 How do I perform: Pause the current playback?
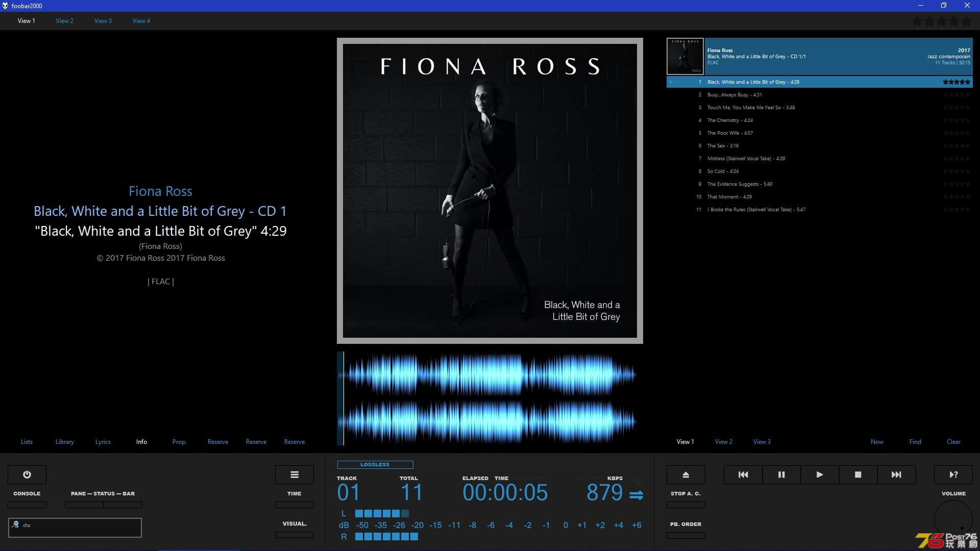(x=781, y=474)
